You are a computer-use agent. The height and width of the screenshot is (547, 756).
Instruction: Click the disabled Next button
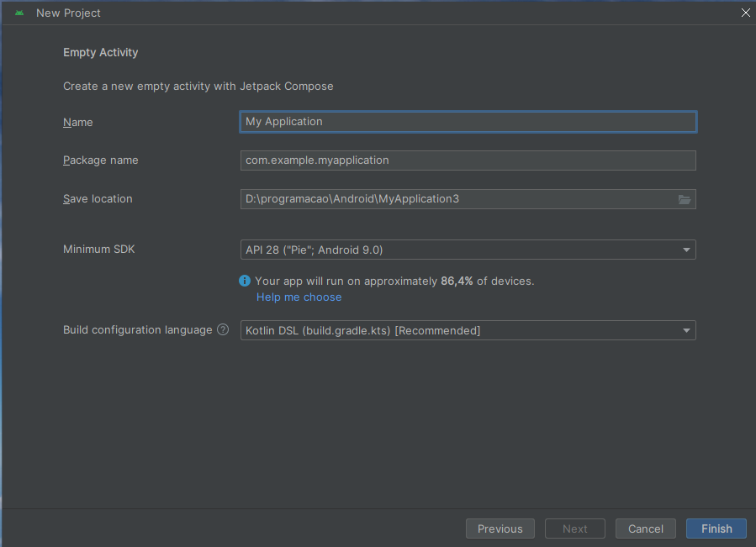tap(574, 529)
